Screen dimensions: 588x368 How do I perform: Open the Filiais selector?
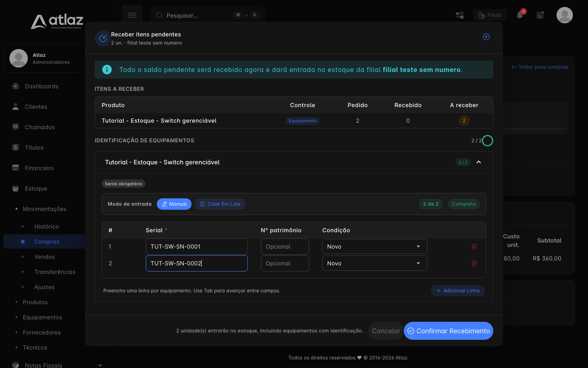(490, 15)
